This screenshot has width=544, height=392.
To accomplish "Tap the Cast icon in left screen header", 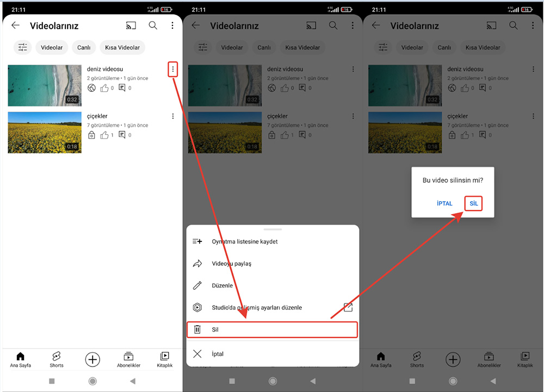I will click(x=131, y=26).
